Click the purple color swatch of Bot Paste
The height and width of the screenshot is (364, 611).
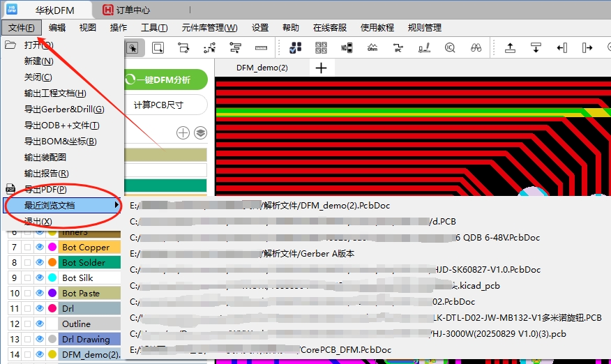[x=52, y=293]
